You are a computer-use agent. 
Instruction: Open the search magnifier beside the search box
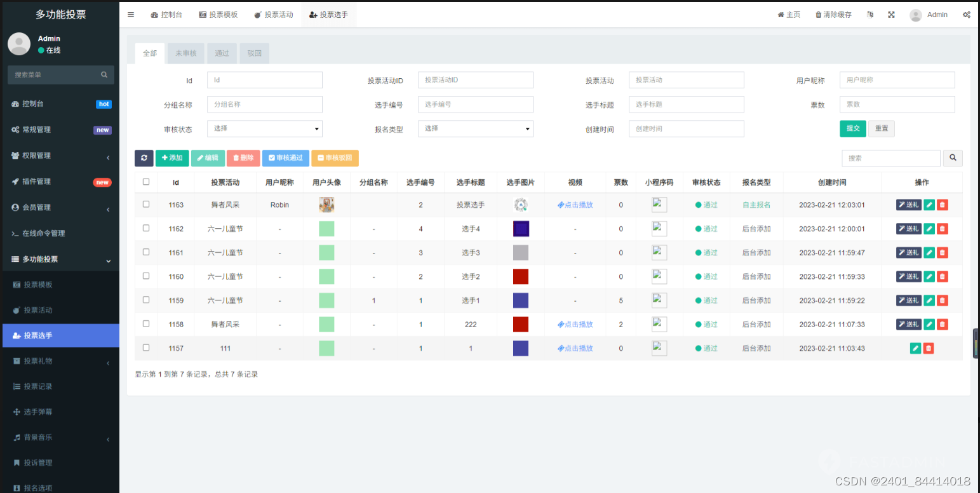click(953, 158)
